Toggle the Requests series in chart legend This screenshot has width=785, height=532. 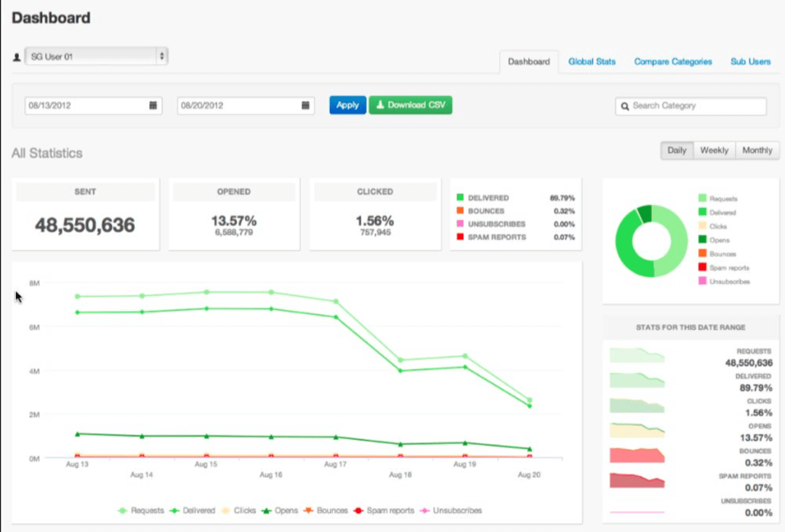point(142,510)
